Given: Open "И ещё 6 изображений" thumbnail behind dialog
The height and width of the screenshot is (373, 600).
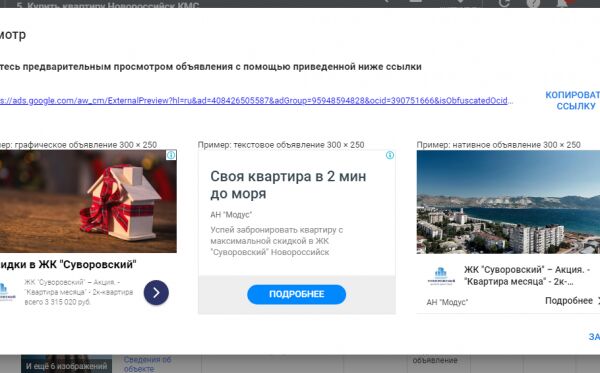Looking at the screenshot, I should tap(67, 365).
